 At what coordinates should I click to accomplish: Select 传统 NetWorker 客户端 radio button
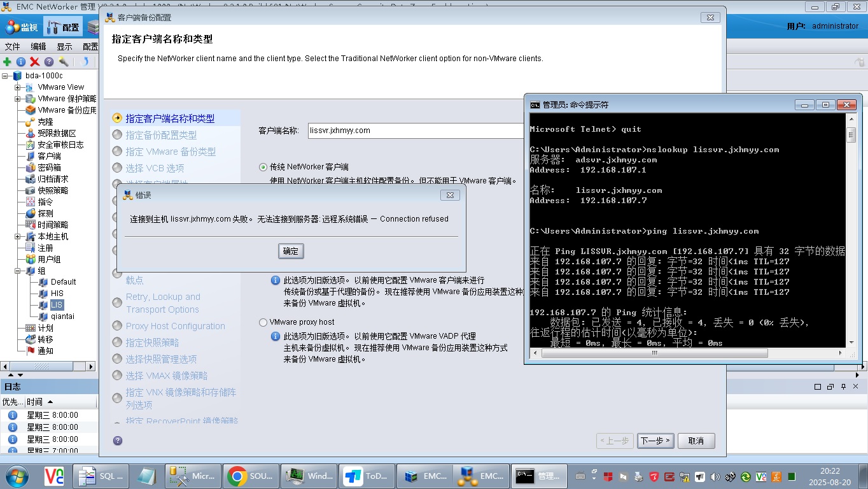pos(263,167)
